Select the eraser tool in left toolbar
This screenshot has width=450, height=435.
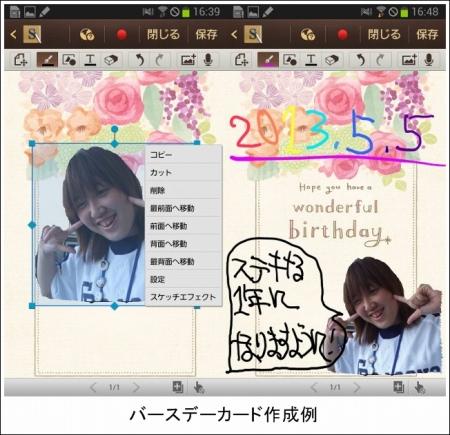tap(111, 60)
